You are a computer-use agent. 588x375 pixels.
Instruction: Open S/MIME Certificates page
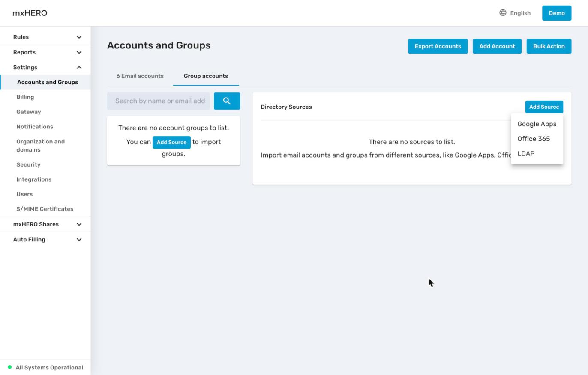coord(45,209)
